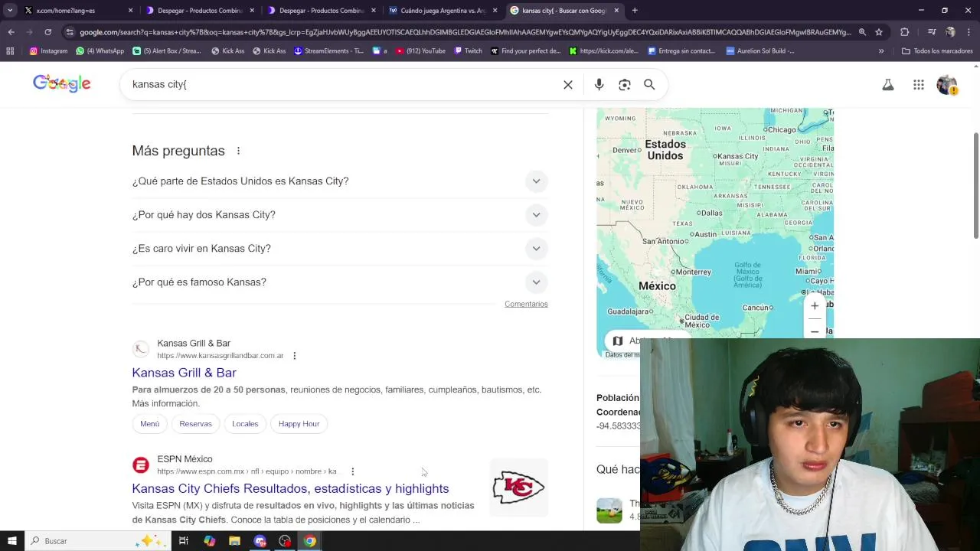980x551 pixels.
Task: Open the Windows Start menu
Action: (11, 541)
